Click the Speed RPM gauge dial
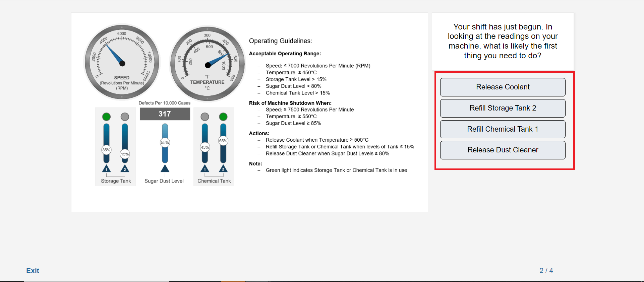Viewport: 644px width, 282px height. coord(122,62)
